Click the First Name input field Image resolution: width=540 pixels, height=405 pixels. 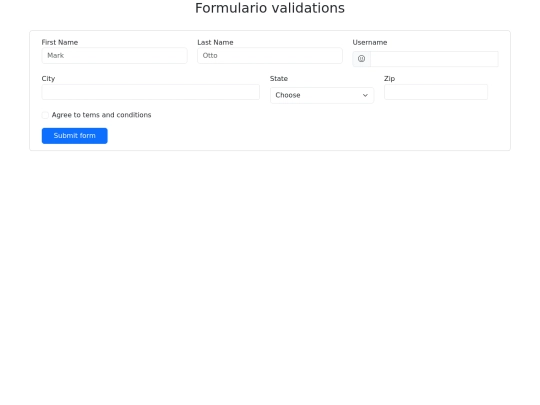coord(114,55)
